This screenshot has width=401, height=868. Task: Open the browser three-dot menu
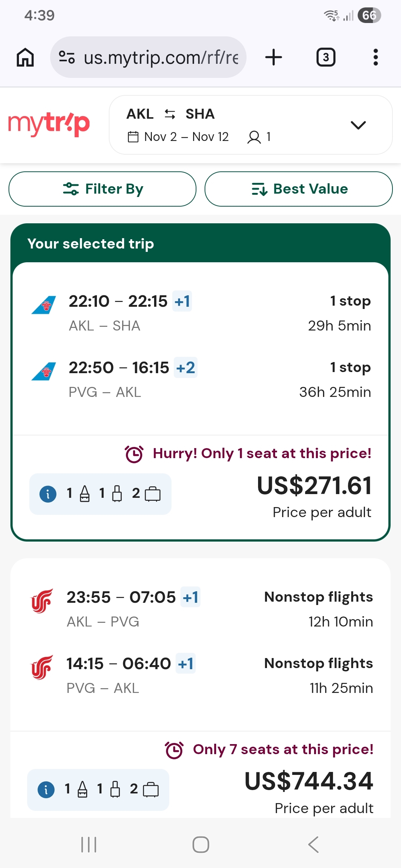(x=375, y=57)
